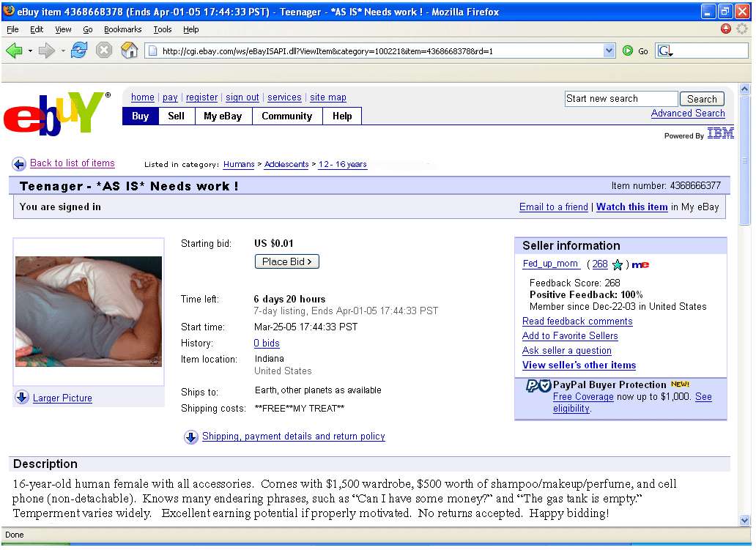Open the Firefox Help menu
Viewport: 756px width, 550px height.
[x=191, y=29]
